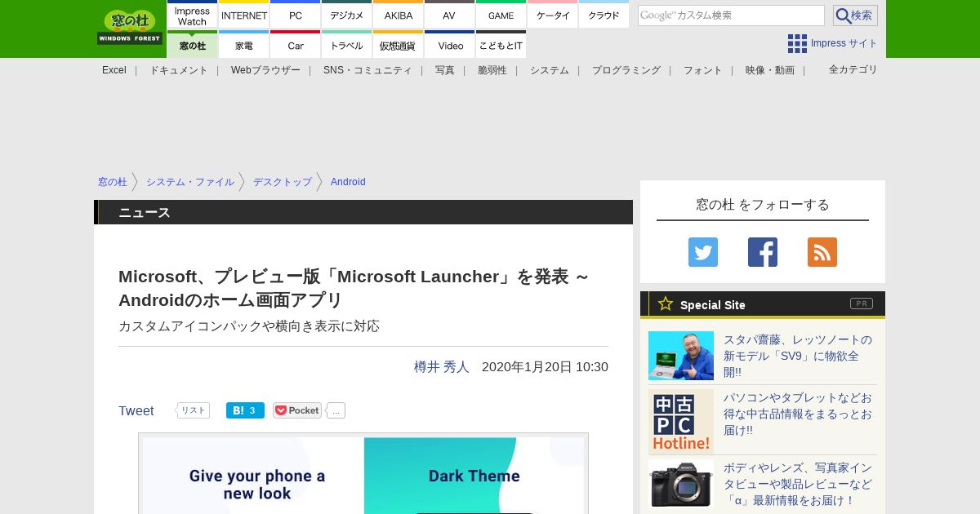Open the RSS feed icon

click(822, 252)
